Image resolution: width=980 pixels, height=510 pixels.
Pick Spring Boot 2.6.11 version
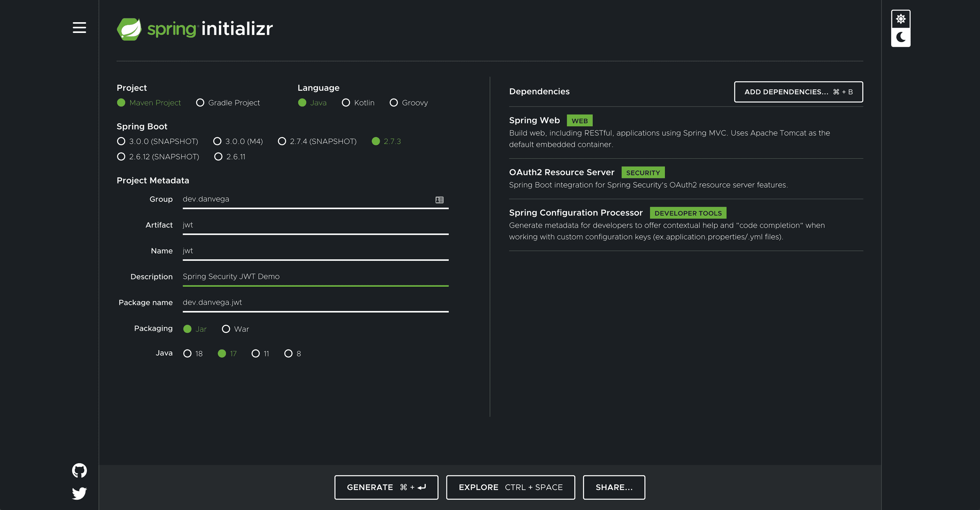pos(218,157)
